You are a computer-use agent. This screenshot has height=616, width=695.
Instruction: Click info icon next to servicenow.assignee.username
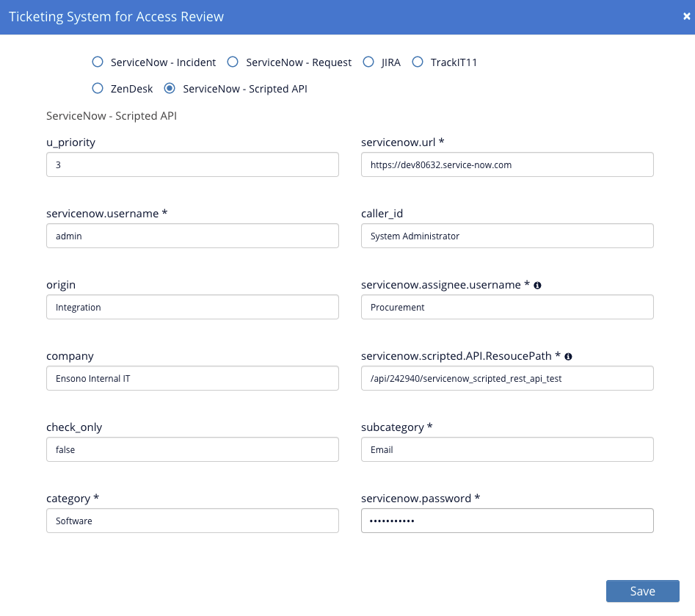[x=537, y=285]
